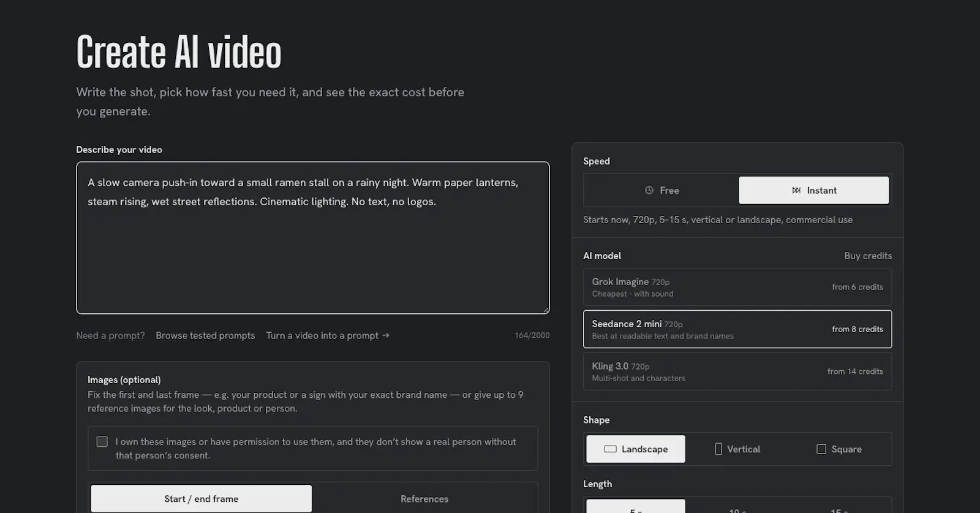980x513 pixels.
Task: Set shape to Square
Action: [x=839, y=449]
